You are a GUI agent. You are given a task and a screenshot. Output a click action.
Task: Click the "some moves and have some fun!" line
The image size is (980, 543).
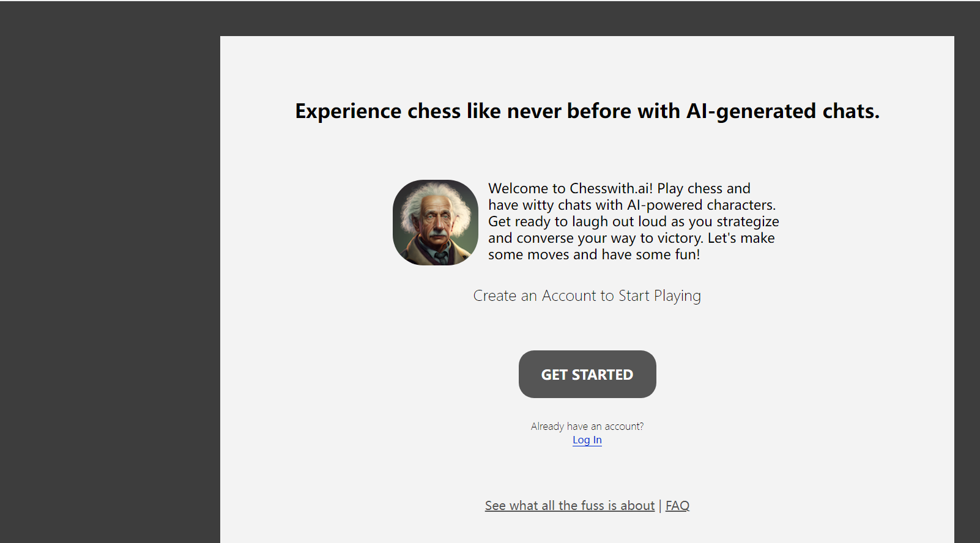point(594,254)
